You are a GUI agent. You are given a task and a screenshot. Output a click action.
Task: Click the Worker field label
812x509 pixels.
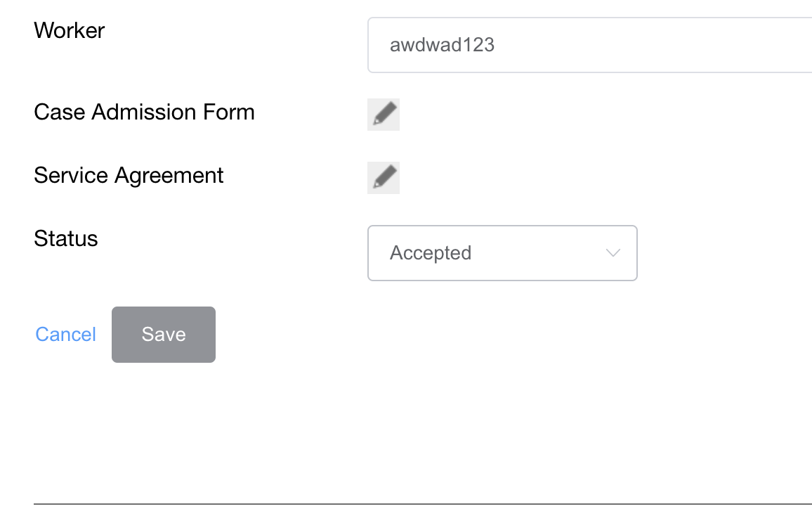(70, 31)
